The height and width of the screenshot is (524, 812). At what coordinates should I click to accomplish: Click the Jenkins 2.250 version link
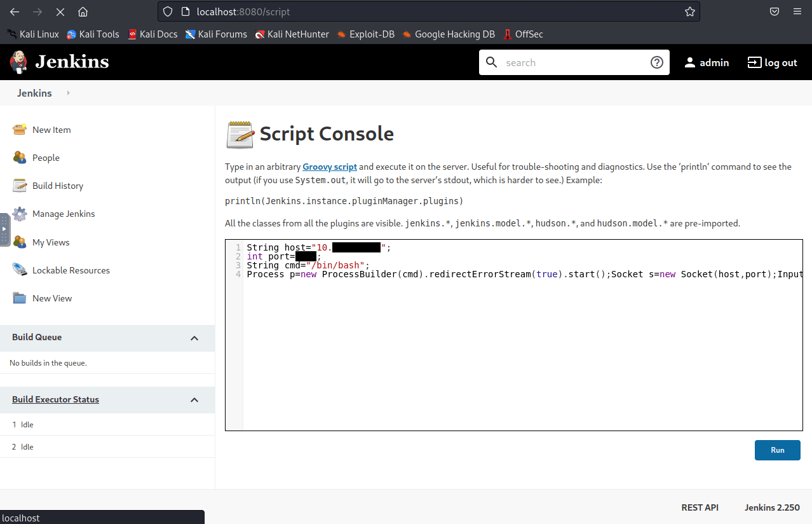773,507
